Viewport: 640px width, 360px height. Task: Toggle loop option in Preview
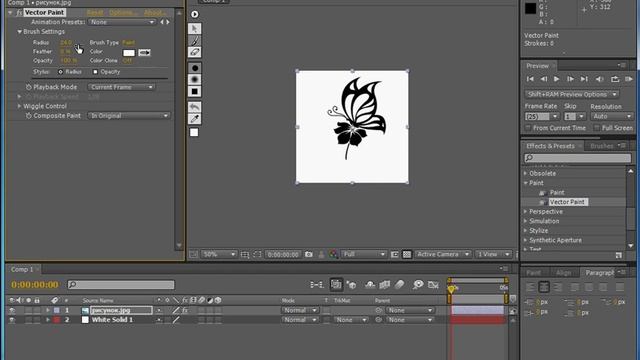(615, 79)
